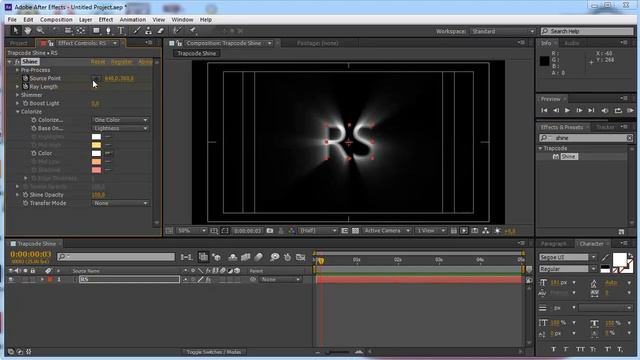Click the Source Point crosshair picker
The image size is (640, 360).
coord(96,78)
